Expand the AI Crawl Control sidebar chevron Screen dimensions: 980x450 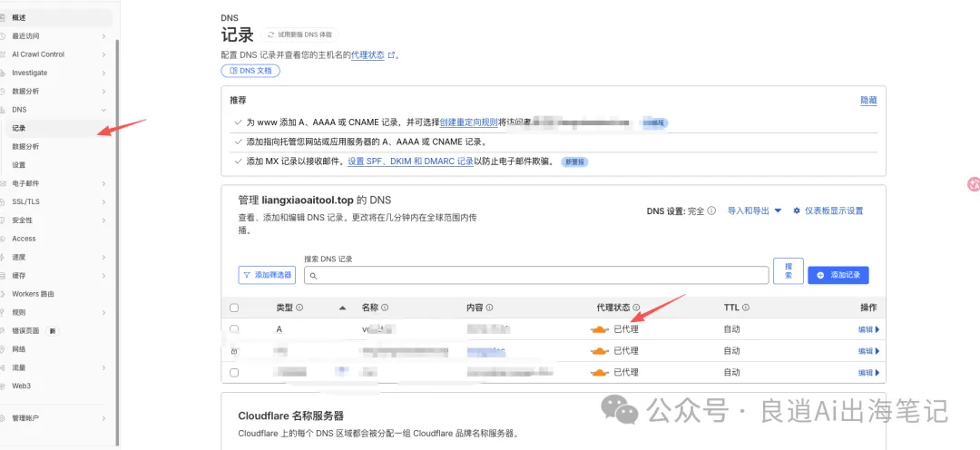point(103,54)
